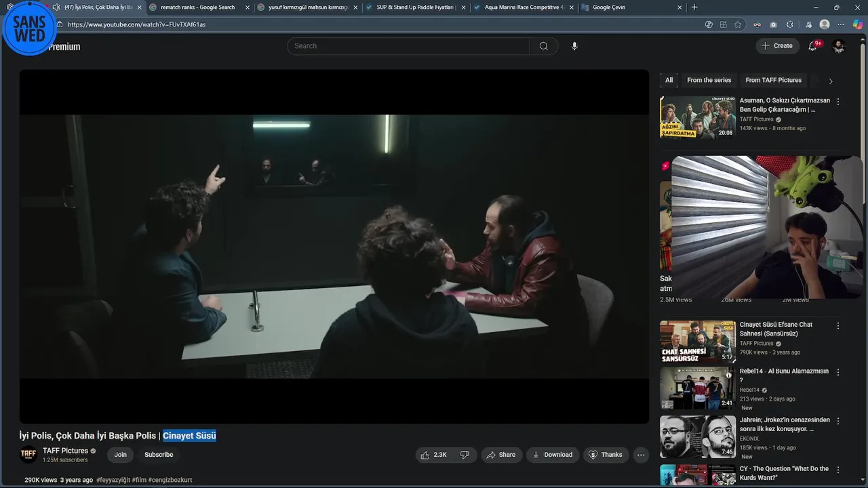Close the SUP & Stand Up Paddle tab
Image resolution: width=868 pixels, height=488 pixels.
coord(463,7)
